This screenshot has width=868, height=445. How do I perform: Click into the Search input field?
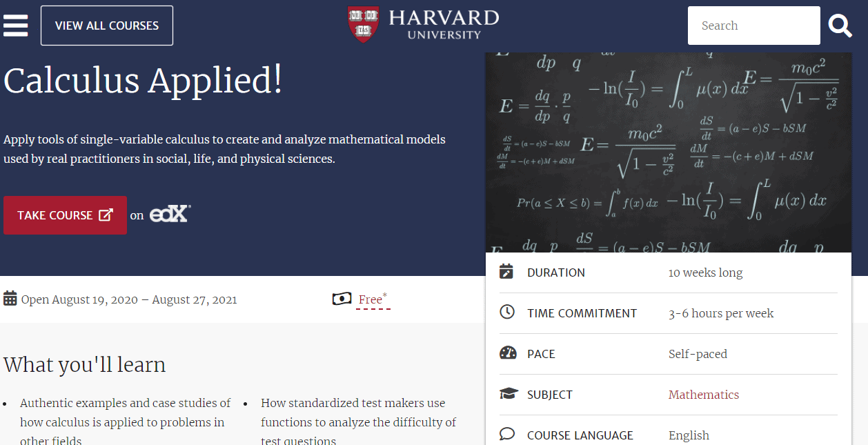tap(753, 26)
